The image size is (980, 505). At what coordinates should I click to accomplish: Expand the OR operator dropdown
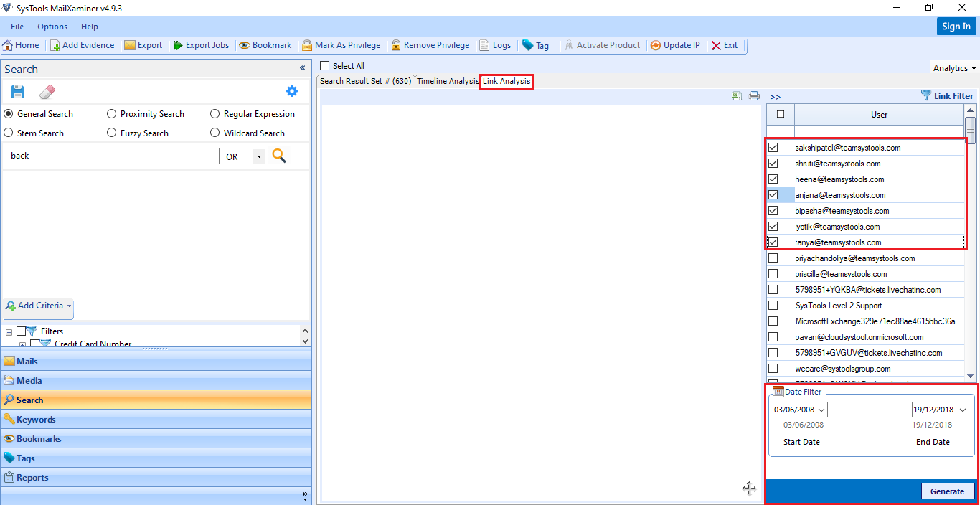(x=258, y=156)
